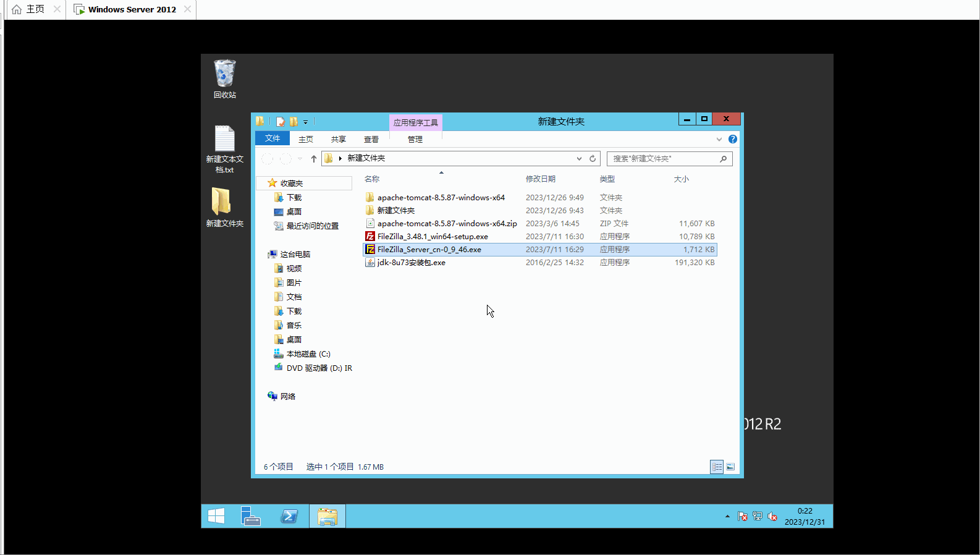Sort files by the 修改日期 column header
Viewport: 980px width, 555px height.
(541, 179)
